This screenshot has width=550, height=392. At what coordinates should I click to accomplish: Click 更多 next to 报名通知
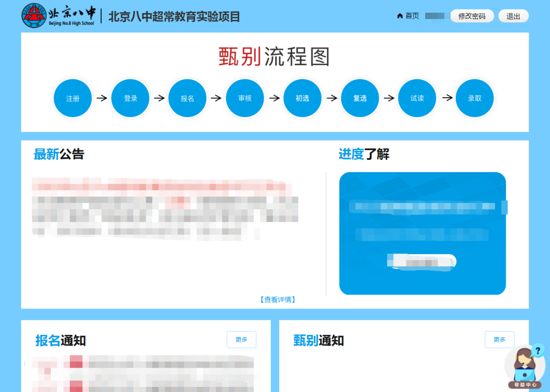[x=241, y=340]
